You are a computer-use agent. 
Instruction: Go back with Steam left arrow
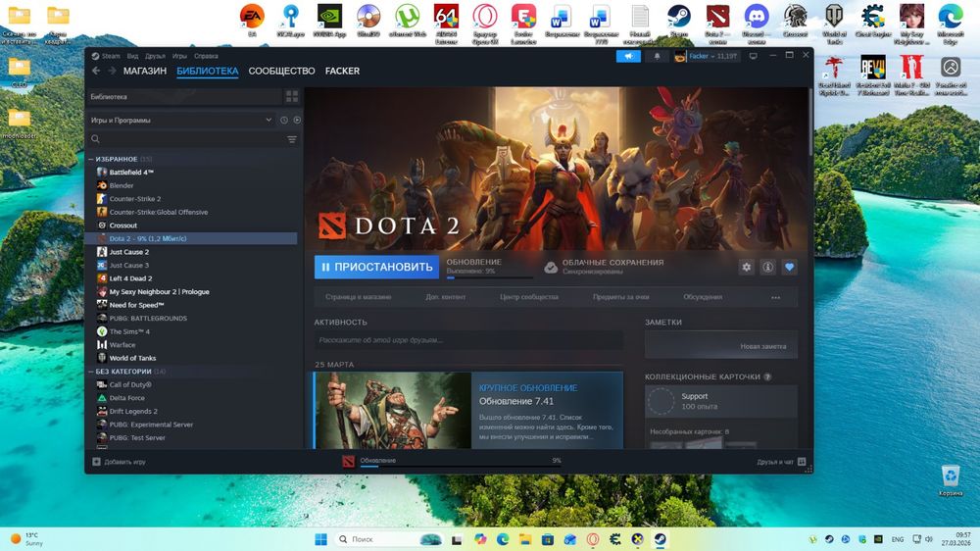[x=96, y=71]
